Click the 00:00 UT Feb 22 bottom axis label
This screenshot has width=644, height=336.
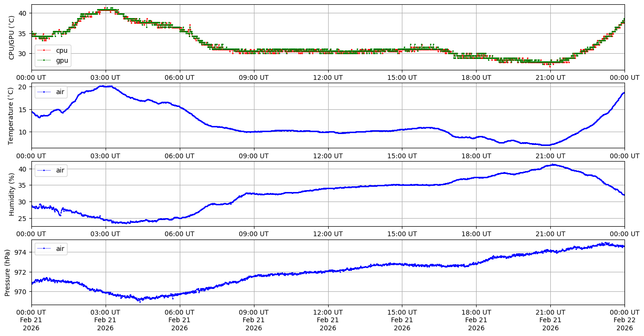624,320
